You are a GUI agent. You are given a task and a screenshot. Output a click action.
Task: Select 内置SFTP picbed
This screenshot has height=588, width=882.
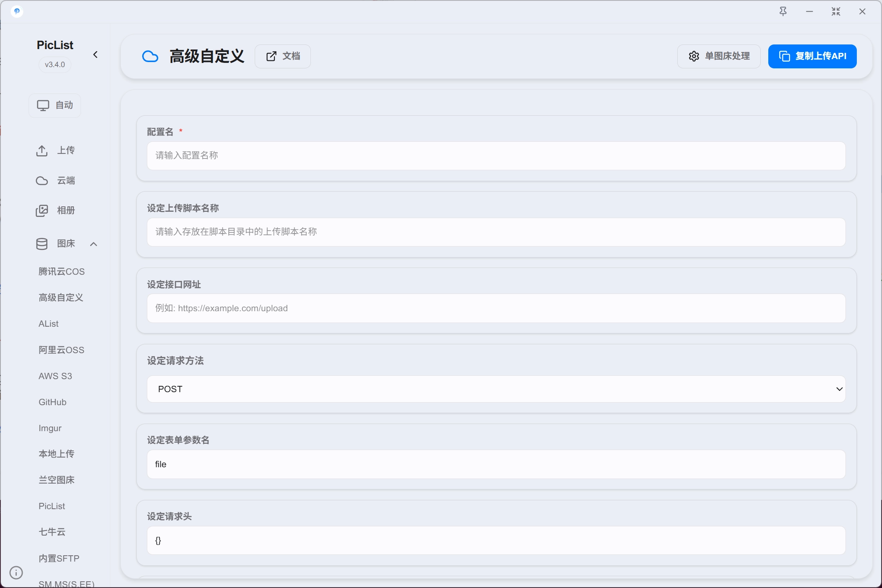(59, 559)
